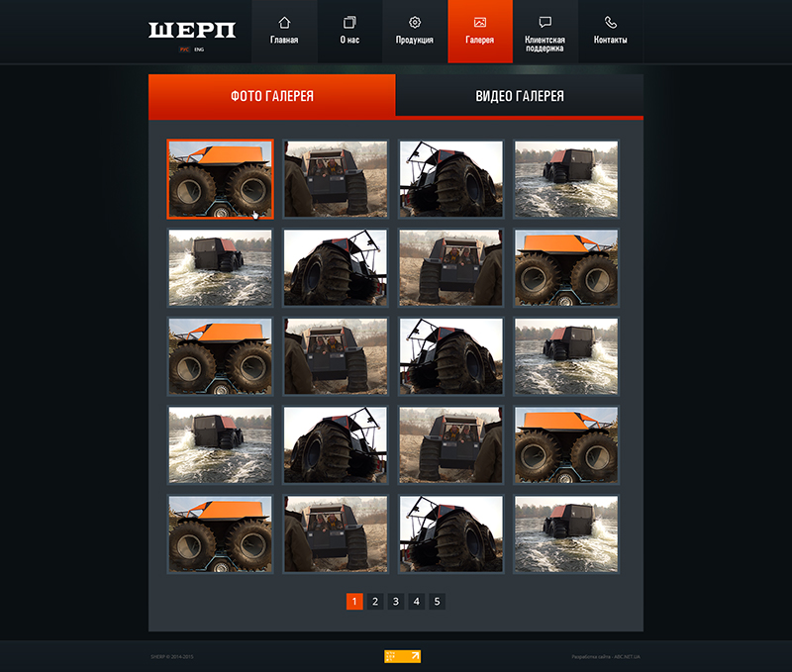Open the highlighted first thumbnail in the top row

[x=220, y=178]
